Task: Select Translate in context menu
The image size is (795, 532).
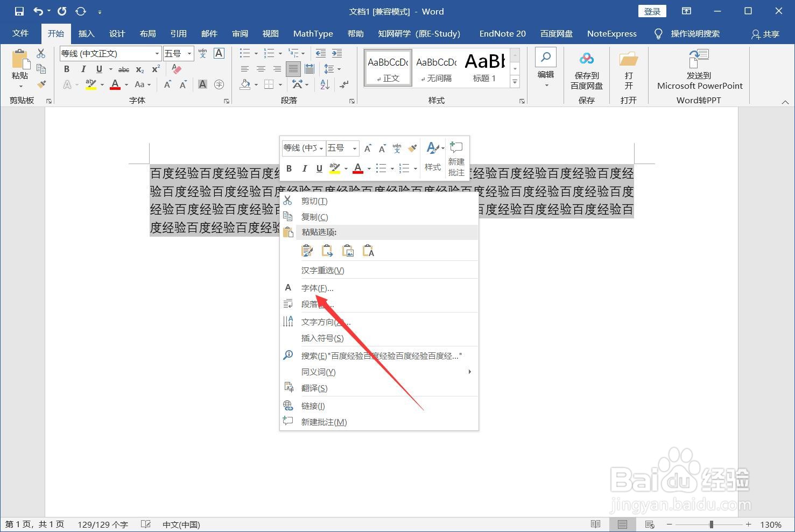Action: pyautogui.click(x=379, y=388)
